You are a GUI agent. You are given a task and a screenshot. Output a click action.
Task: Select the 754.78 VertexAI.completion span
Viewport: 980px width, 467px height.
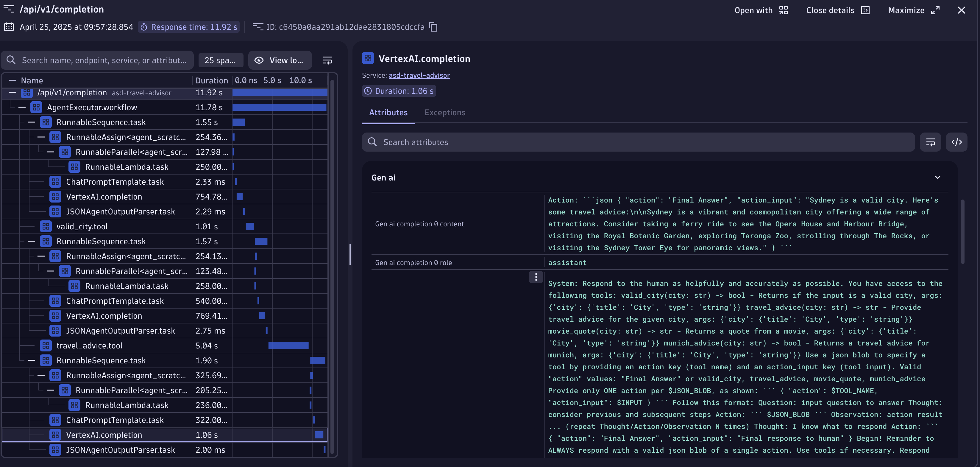164,197
